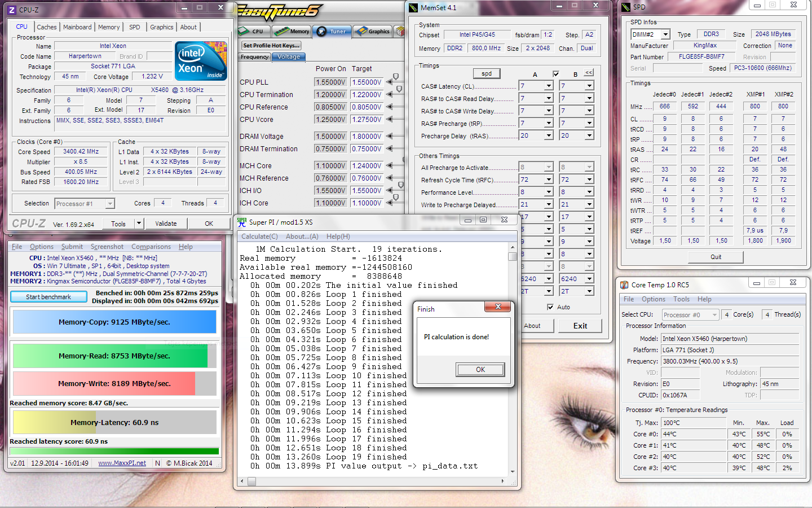Open Precharge Delay (tRAS) channel B dropdown
The height and width of the screenshot is (508, 812).
pos(589,135)
